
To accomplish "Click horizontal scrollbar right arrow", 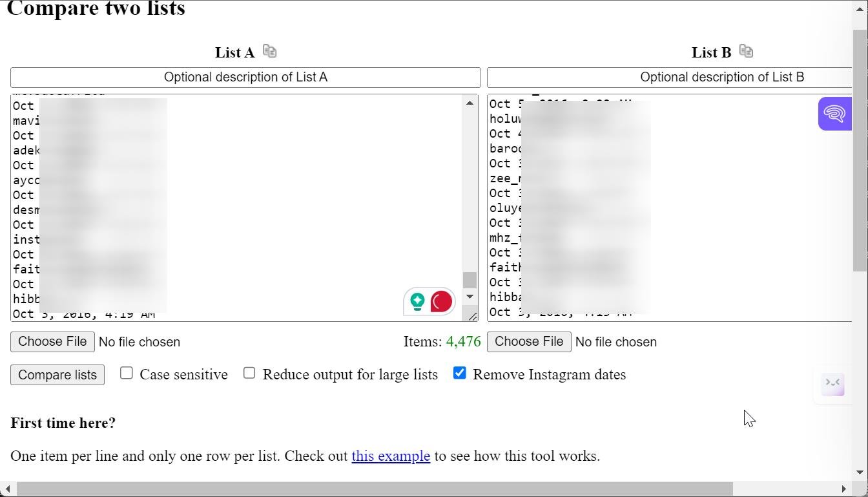I will click(844, 489).
